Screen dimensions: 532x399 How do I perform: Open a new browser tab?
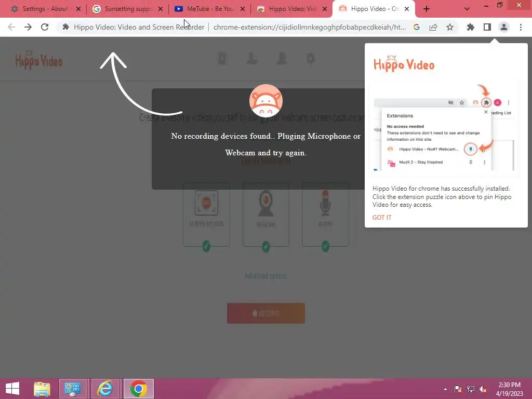(427, 9)
